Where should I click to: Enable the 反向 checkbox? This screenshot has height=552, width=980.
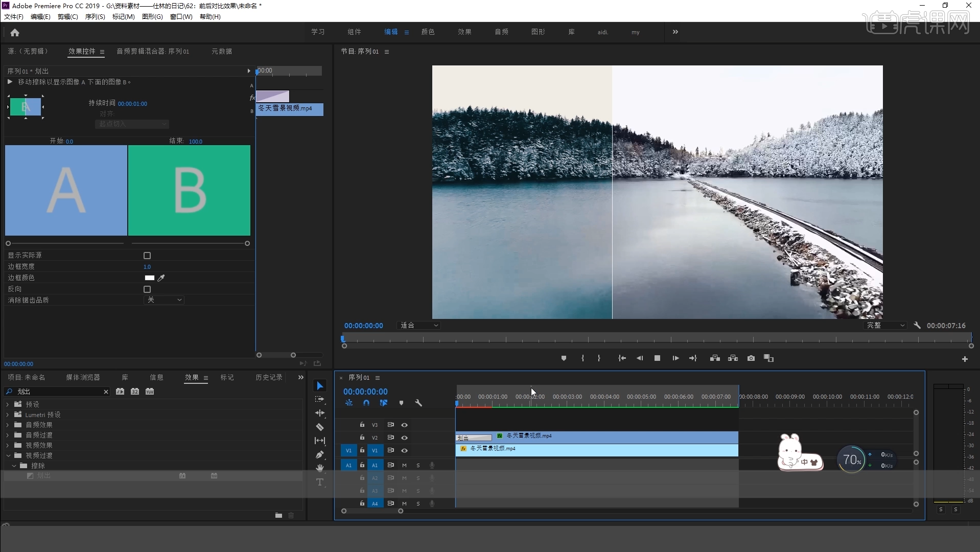click(x=147, y=289)
